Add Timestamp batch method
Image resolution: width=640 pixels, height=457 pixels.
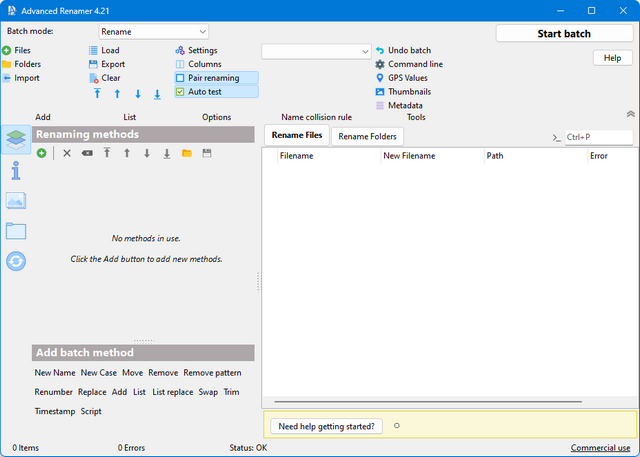pos(55,411)
